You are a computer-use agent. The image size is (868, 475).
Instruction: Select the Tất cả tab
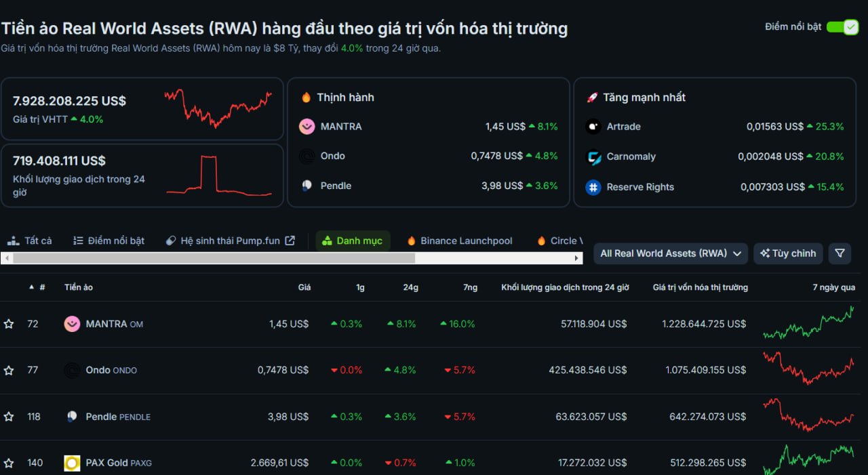click(30, 241)
